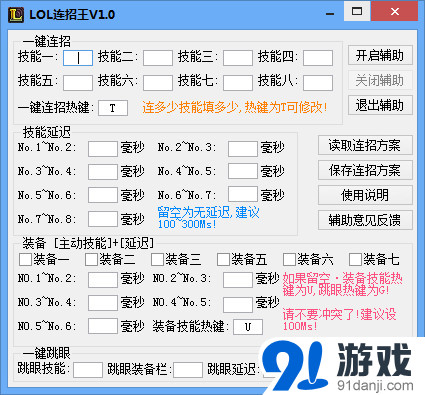Image resolution: width=425 pixels, height=395 pixels.
Task: Save plan with 保存连招方案 button
Action: [365, 170]
